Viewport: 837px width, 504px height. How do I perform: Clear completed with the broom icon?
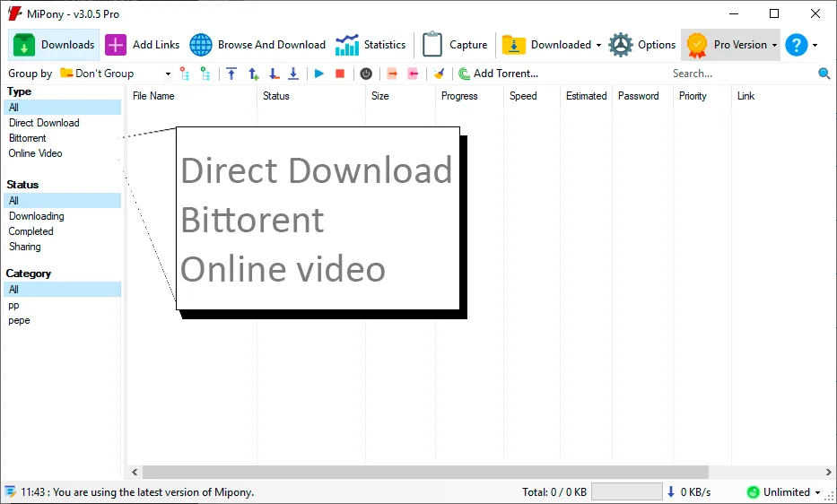pos(439,74)
